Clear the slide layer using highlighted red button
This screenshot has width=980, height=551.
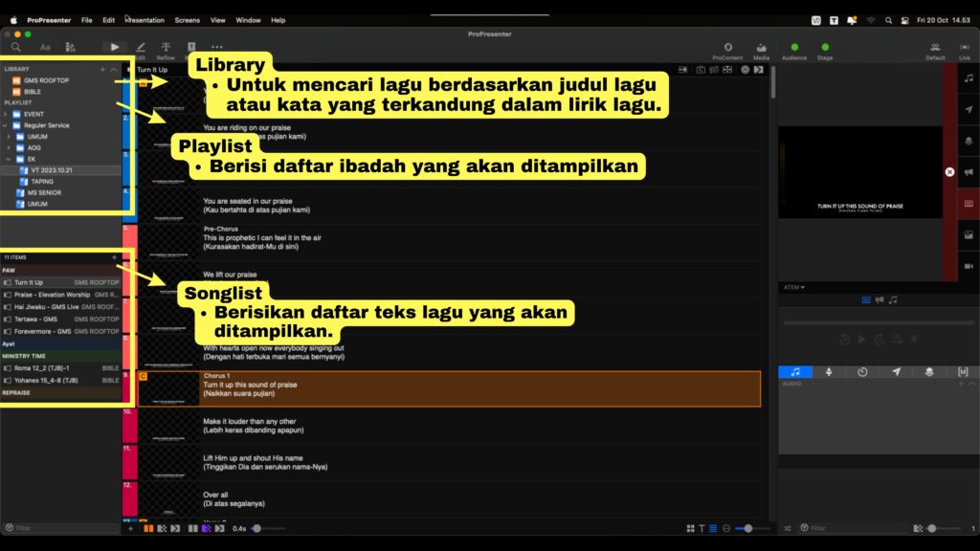click(x=969, y=204)
